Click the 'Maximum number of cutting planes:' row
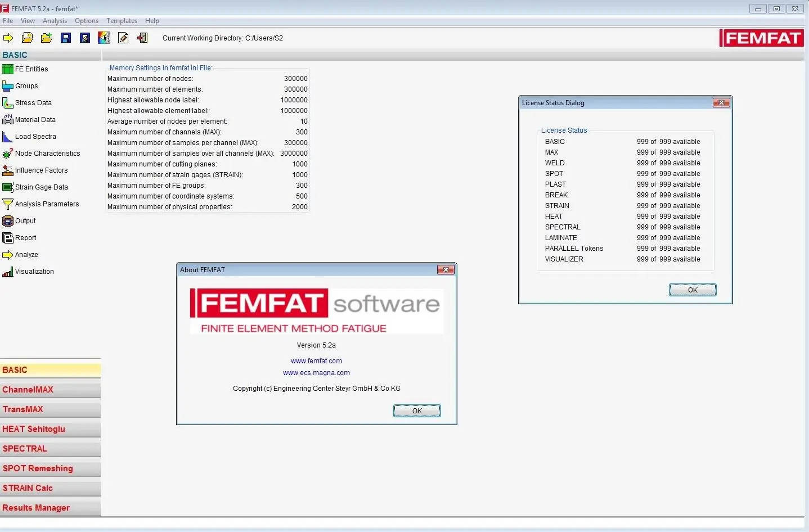The height and width of the screenshot is (532, 809). pyautogui.click(x=208, y=164)
